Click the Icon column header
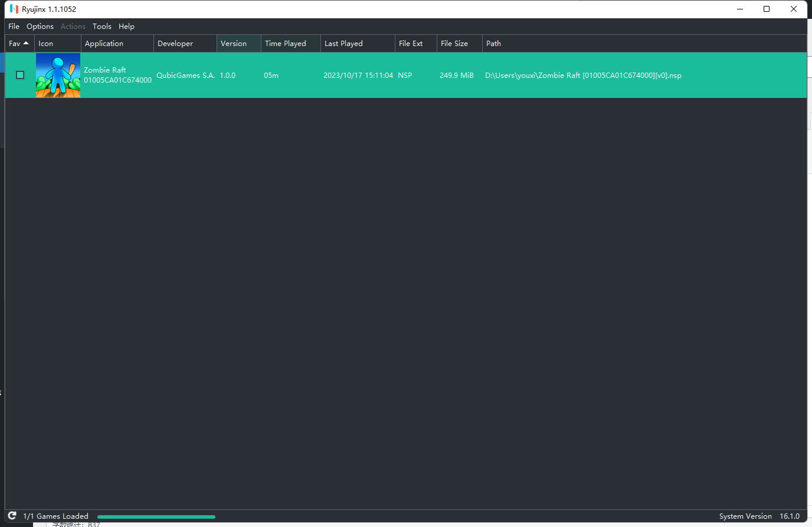The image size is (812, 527). click(58, 44)
